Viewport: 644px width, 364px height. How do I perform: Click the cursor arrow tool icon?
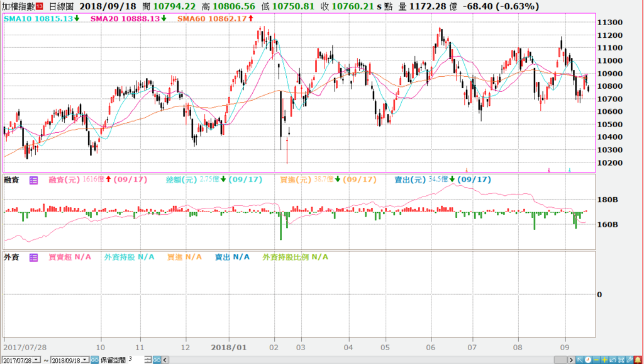pos(579,360)
